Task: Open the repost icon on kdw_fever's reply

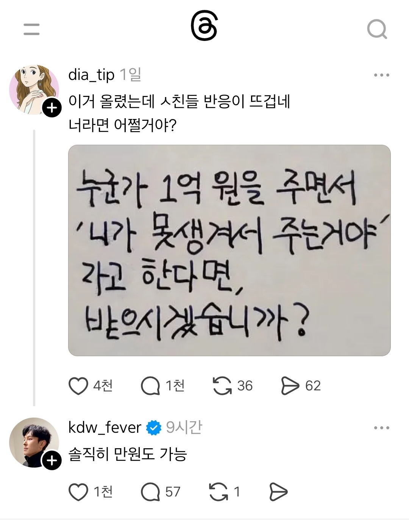Action: point(219,491)
